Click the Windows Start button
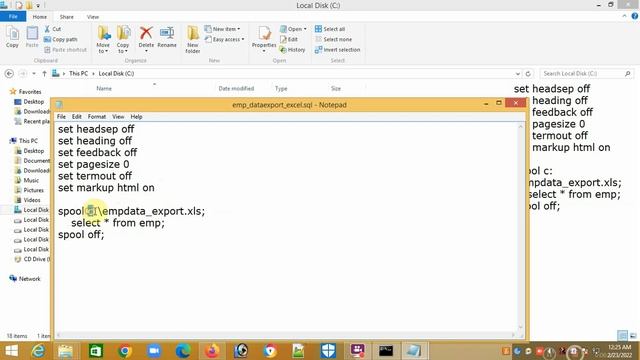The height and width of the screenshot is (360, 640). pos(11,351)
